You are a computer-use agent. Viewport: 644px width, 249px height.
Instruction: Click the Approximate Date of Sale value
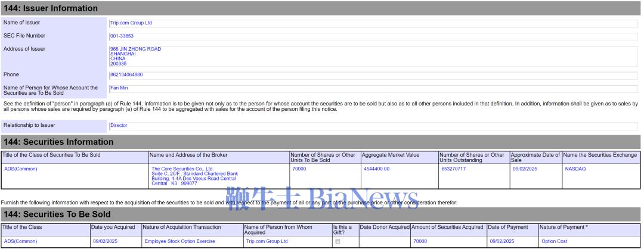click(525, 169)
